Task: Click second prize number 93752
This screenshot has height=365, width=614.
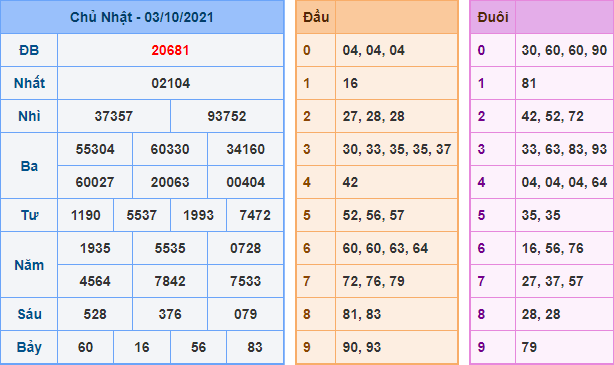Action: (227, 116)
